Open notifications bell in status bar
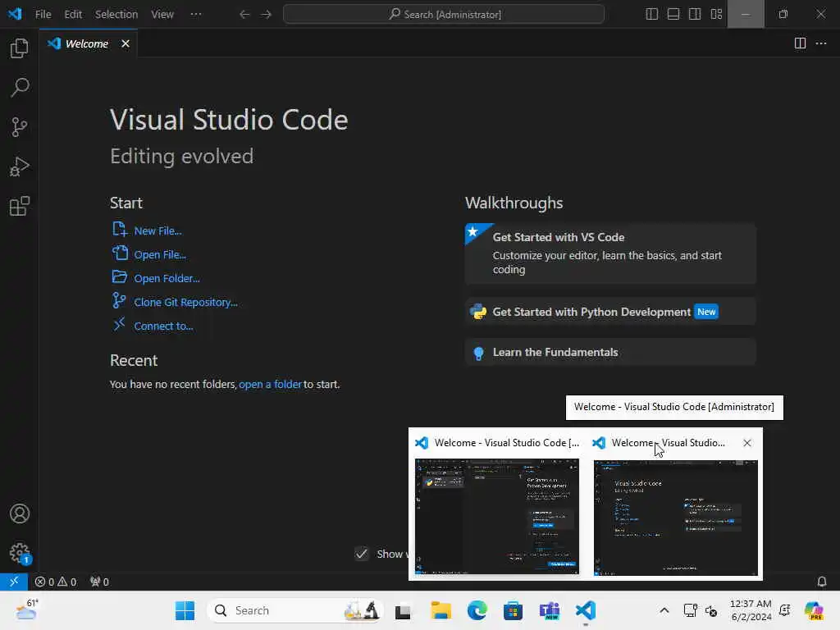Screen dimensions: 840x630 (x=821, y=582)
